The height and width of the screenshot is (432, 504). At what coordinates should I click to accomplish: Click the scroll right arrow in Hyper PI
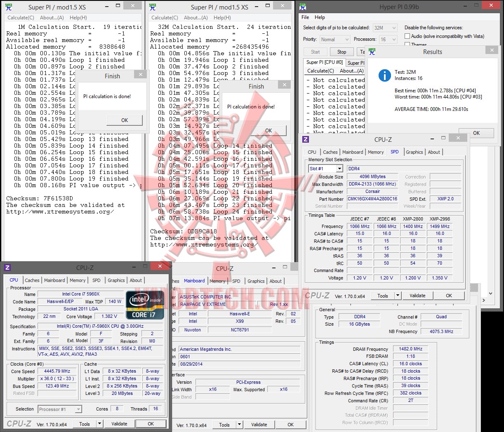point(483,300)
